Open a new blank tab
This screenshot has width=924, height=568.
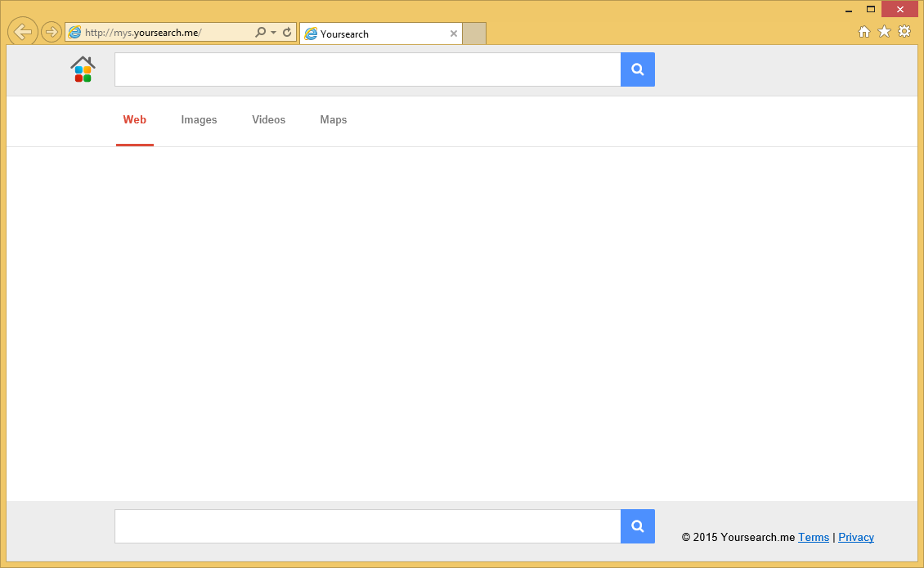[474, 34]
